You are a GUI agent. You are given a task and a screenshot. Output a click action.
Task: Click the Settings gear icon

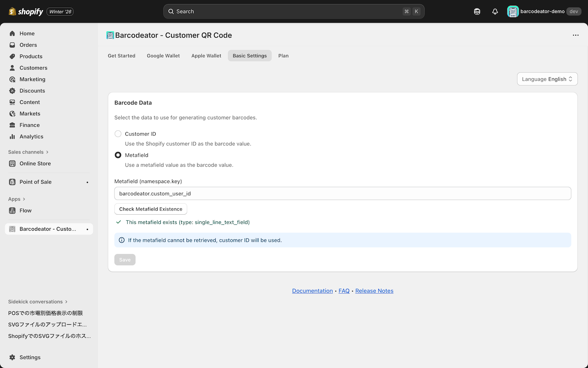(x=12, y=357)
